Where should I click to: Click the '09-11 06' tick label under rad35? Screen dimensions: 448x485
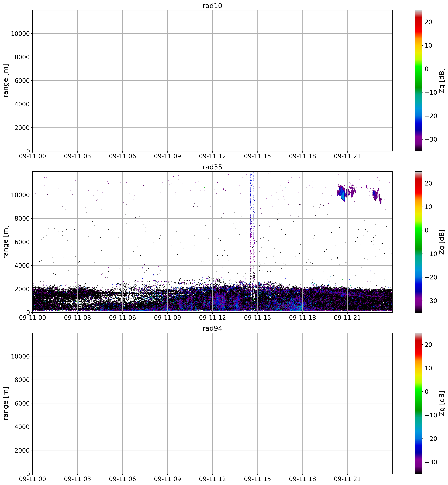[x=122, y=318]
